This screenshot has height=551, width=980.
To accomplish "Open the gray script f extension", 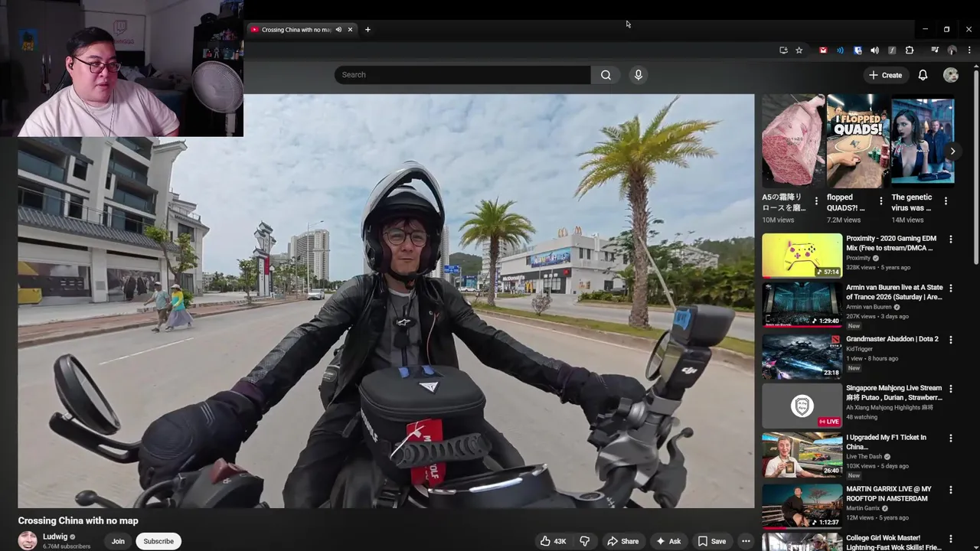I will 892,51.
